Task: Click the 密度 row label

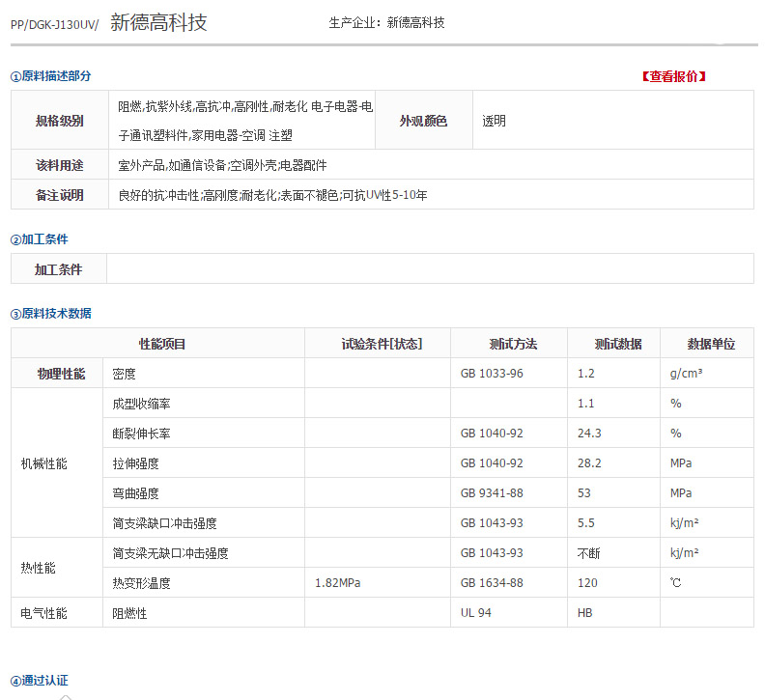Action: (124, 375)
